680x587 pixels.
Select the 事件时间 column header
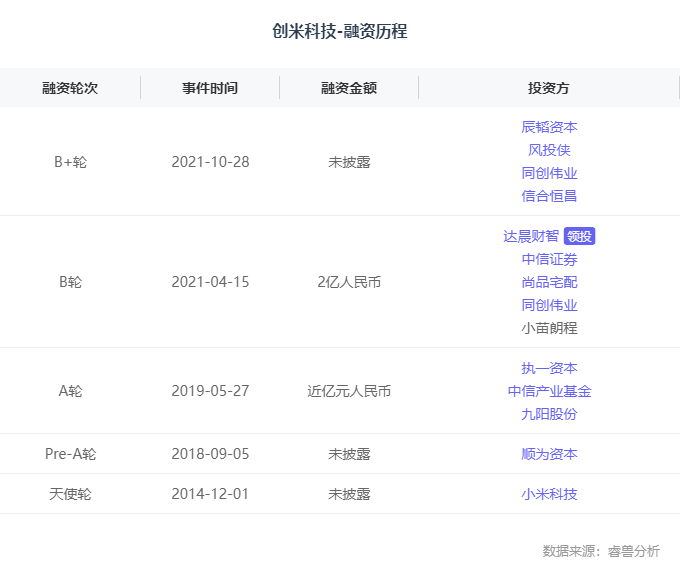click(210, 88)
